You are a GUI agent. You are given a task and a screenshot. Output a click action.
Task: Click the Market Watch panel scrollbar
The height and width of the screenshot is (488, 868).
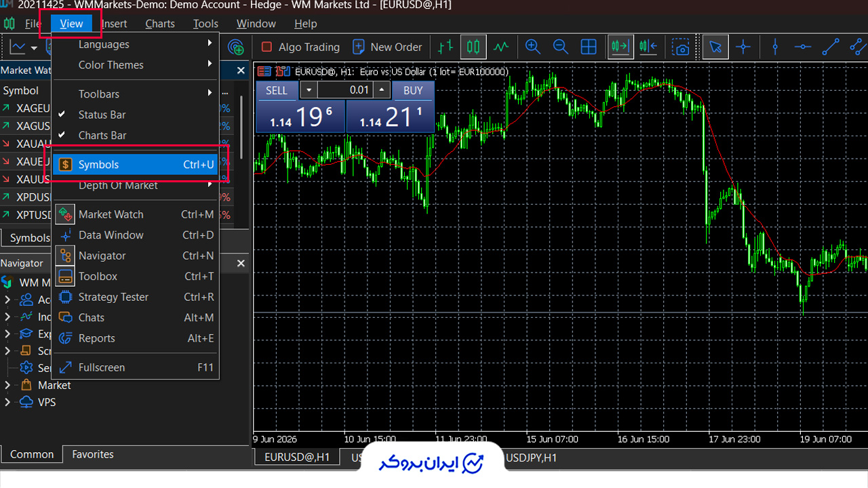click(x=241, y=125)
